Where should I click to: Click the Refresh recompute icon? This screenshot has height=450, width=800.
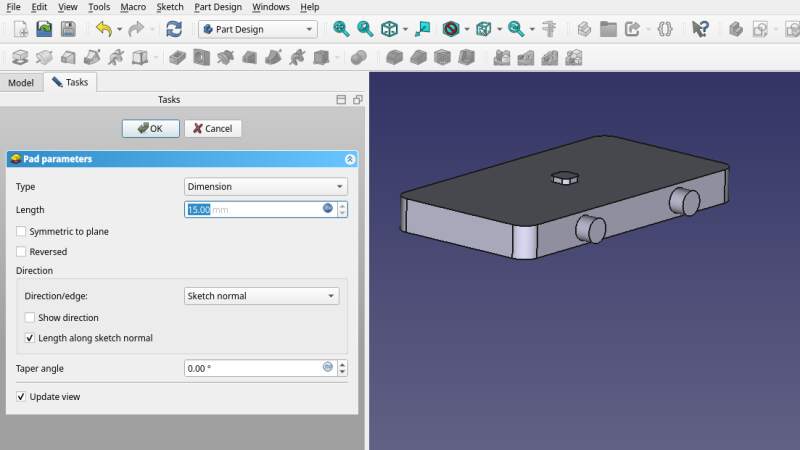pyautogui.click(x=174, y=29)
